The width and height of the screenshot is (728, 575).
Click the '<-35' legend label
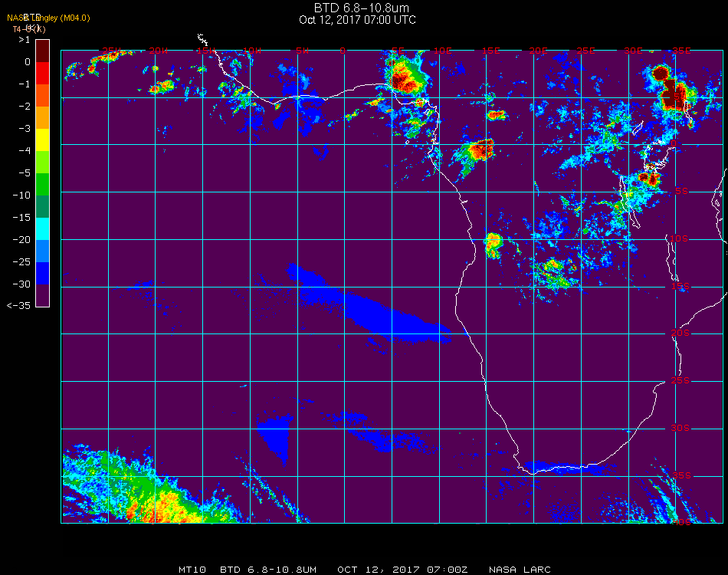click(x=18, y=305)
